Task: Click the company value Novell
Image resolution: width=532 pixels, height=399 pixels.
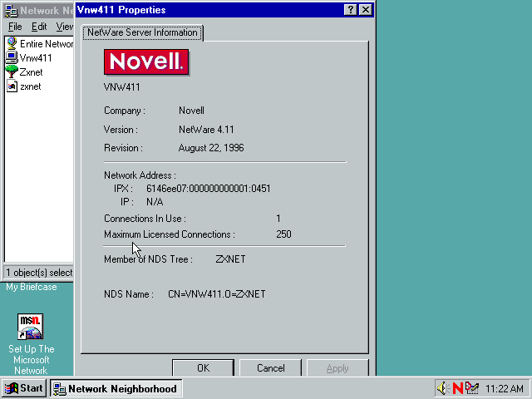Action: [x=191, y=111]
